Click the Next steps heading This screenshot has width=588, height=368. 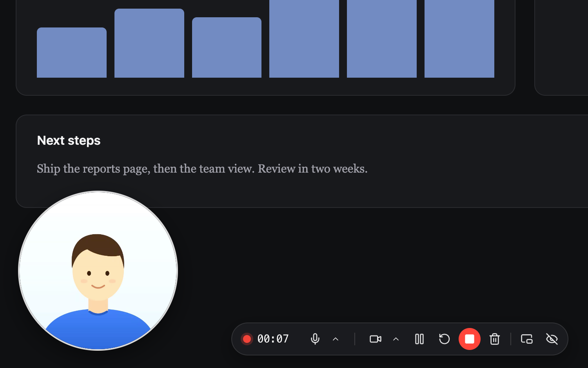click(x=69, y=140)
